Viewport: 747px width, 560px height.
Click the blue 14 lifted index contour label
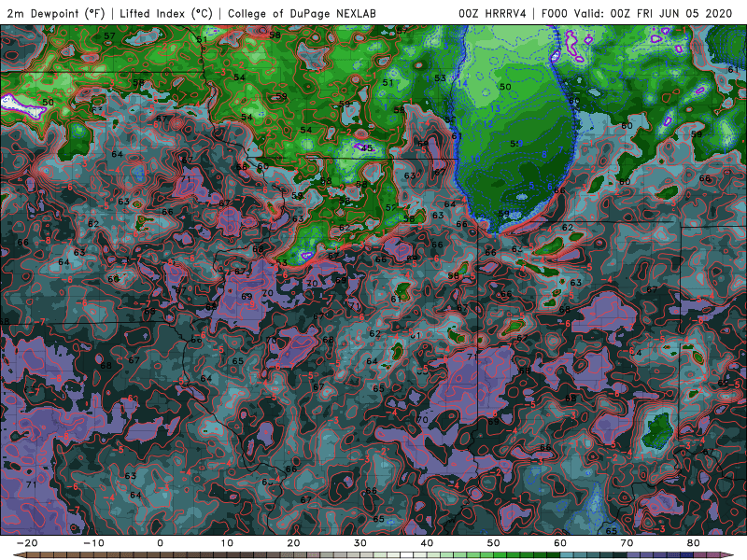462,83
